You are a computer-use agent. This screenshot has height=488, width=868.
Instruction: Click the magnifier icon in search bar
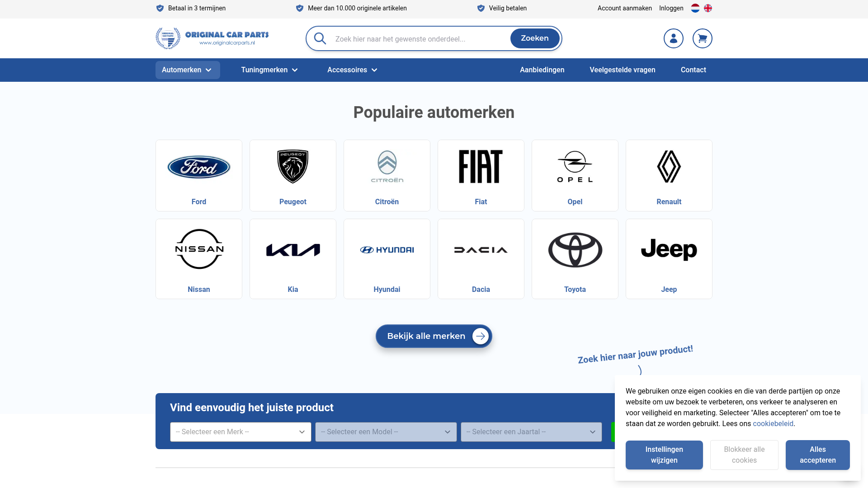click(x=320, y=38)
